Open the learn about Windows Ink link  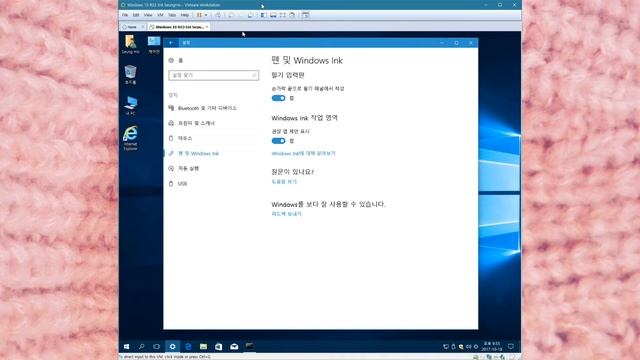[303, 153]
